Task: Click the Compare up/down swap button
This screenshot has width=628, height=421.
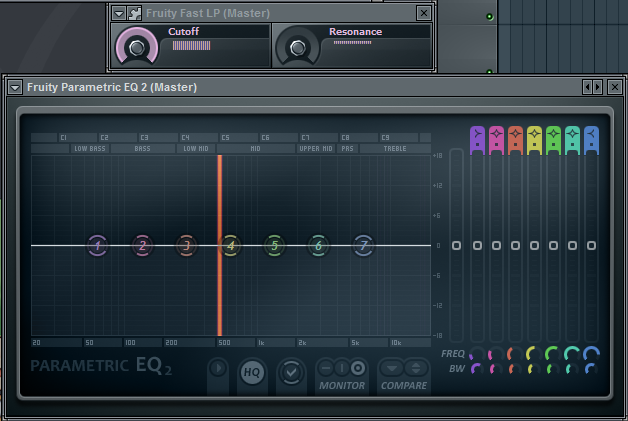Action: [x=415, y=368]
